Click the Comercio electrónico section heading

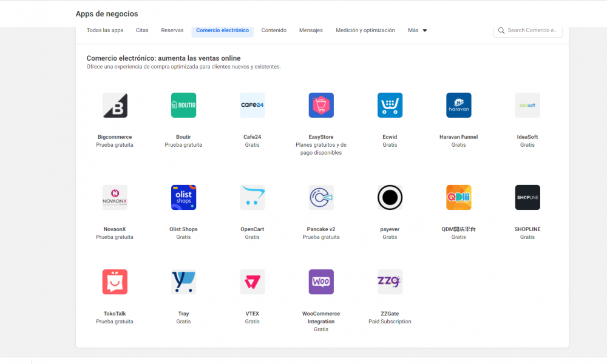coord(163,58)
